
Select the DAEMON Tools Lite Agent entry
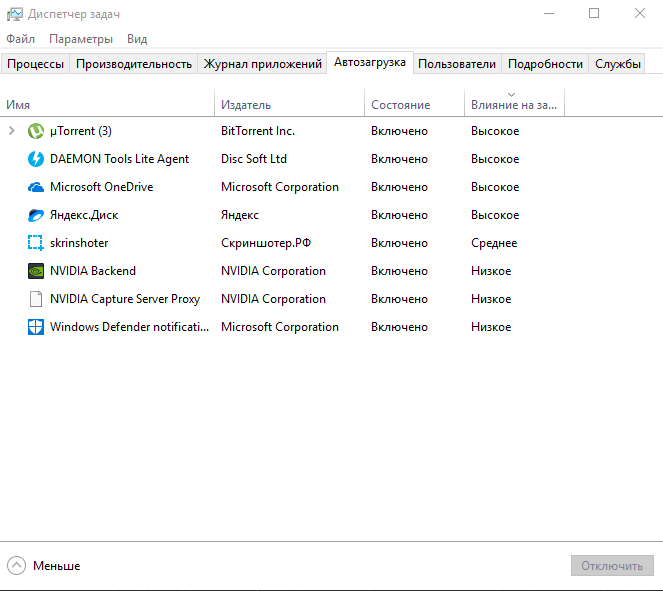coord(120,159)
